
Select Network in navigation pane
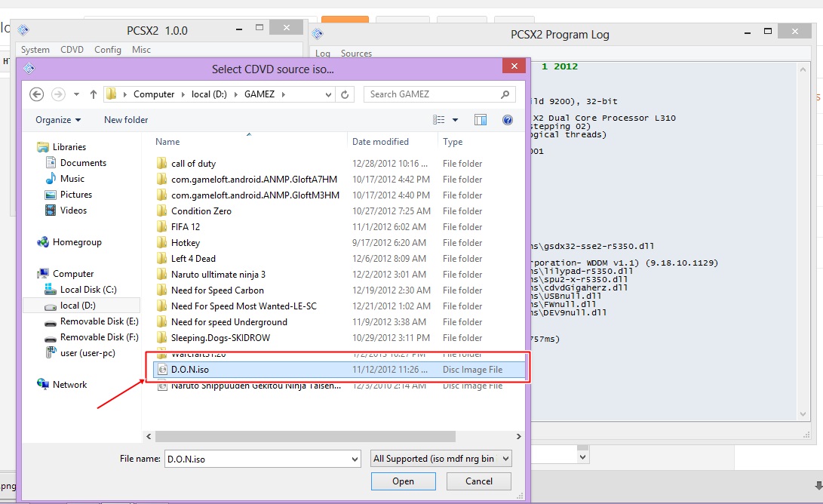coord(61,384)
